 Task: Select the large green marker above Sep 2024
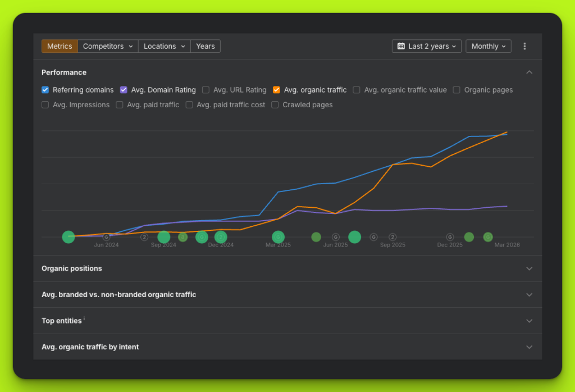(163, 237)
